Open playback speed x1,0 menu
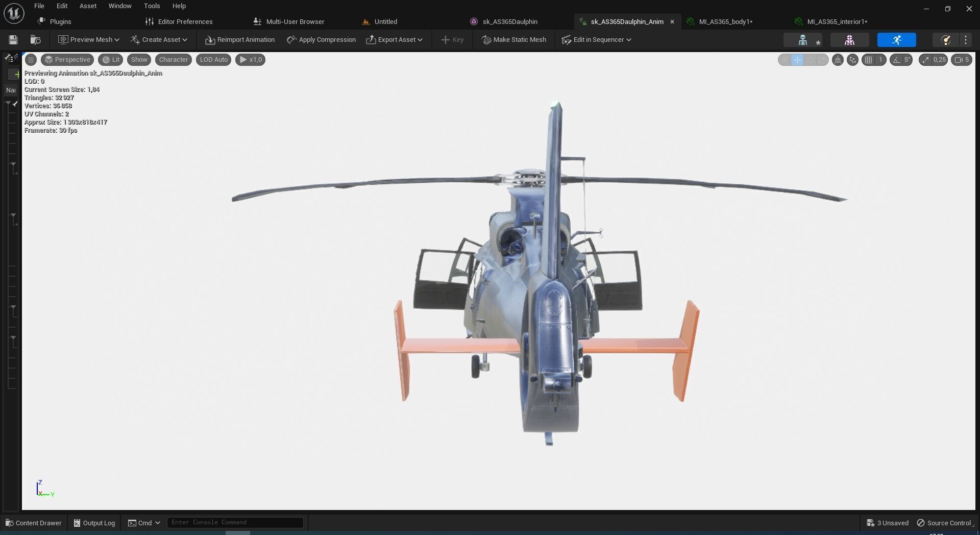 pos(250,60)
